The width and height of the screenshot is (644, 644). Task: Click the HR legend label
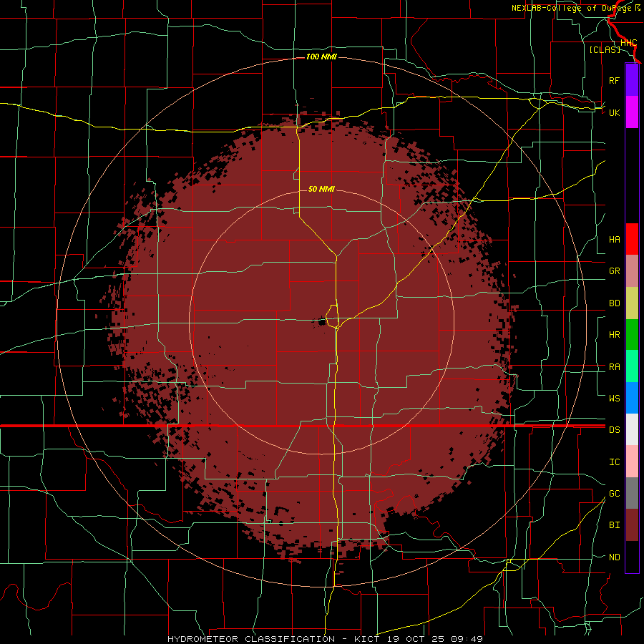614,335
